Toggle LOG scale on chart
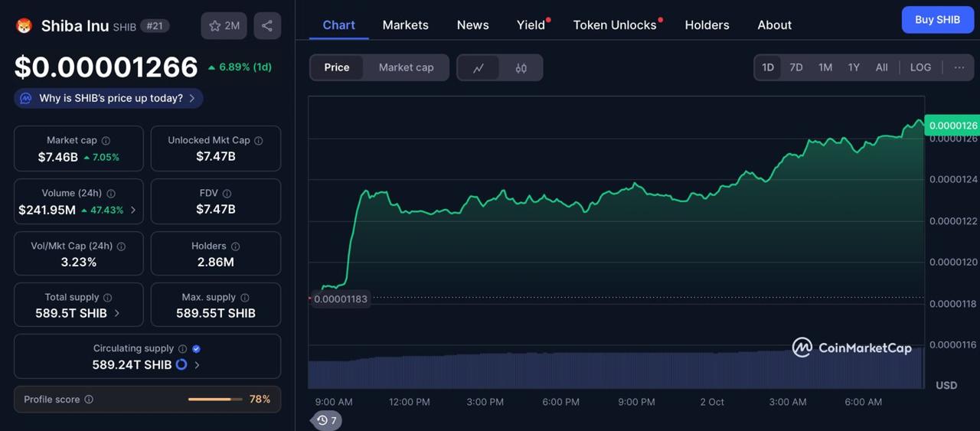980x431 pixels. (x=920, y=67)
